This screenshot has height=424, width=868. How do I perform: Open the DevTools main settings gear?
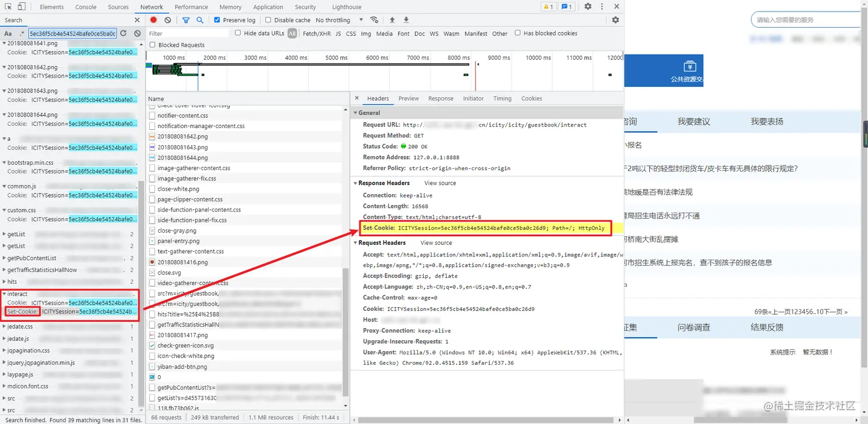tap(588, 6)
